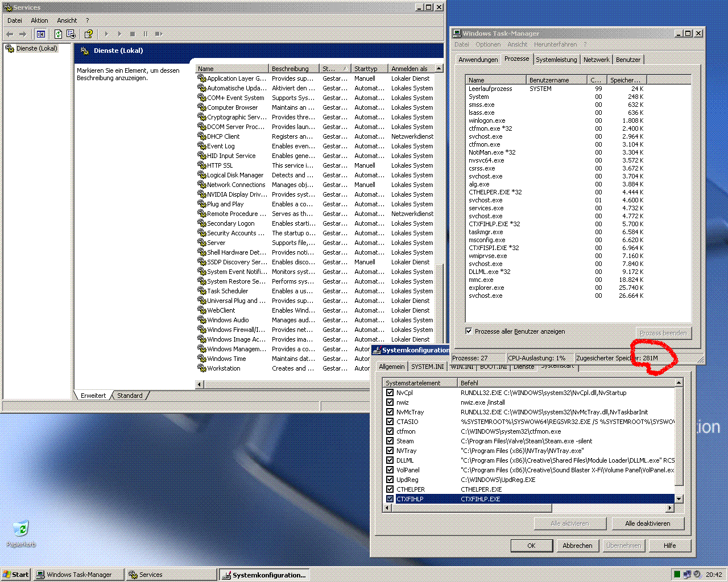Open the Papierkorb desktop icon
Screen dimensions: 728x582
pyautogui.click(x=21, y=534)
